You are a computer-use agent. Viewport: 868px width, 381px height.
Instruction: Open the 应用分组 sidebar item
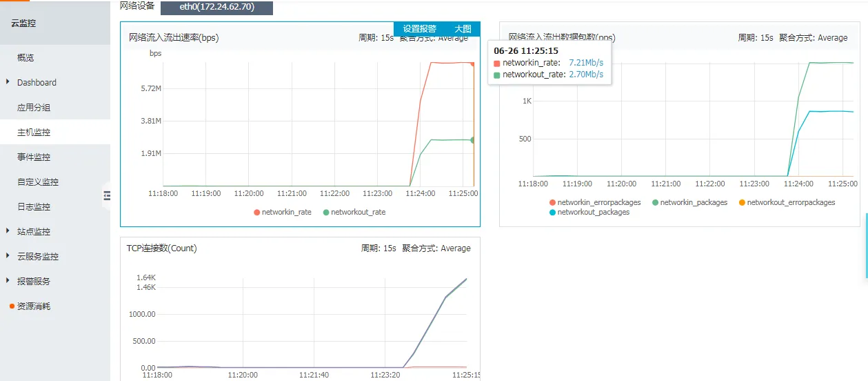point(34,107)
